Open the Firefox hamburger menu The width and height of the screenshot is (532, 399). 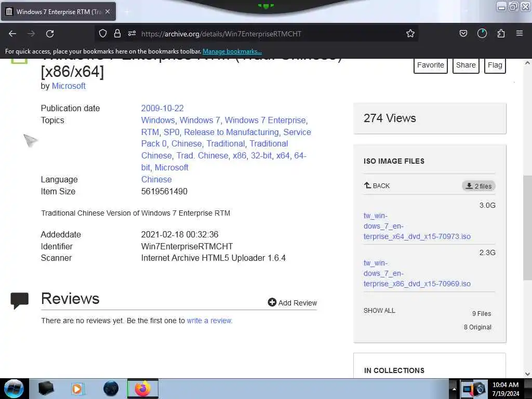(520, 33)
